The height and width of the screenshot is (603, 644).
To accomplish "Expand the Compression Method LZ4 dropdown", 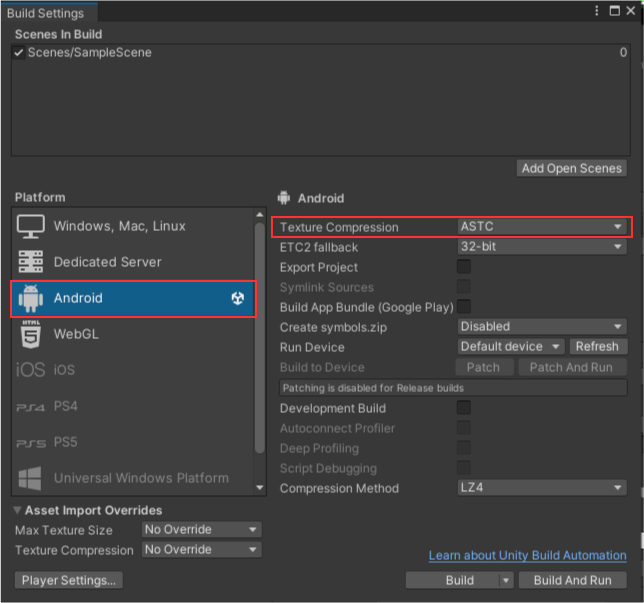I will pos(541,488).
